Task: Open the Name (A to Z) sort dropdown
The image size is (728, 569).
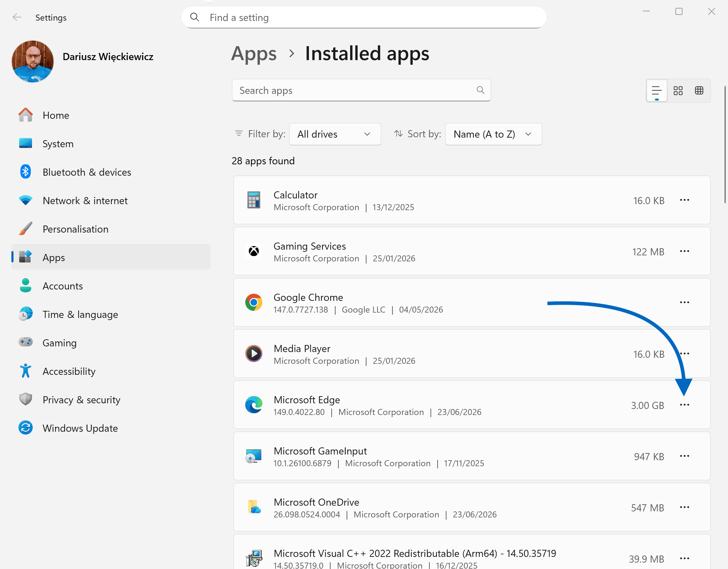Action: [x=493, y=134]
